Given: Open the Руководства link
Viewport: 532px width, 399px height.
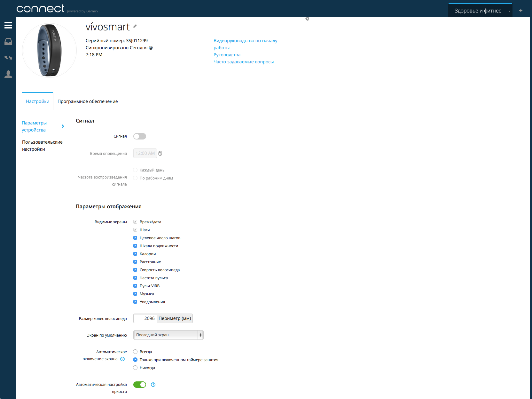Looking at the screenshot, I should pos(227,55).
